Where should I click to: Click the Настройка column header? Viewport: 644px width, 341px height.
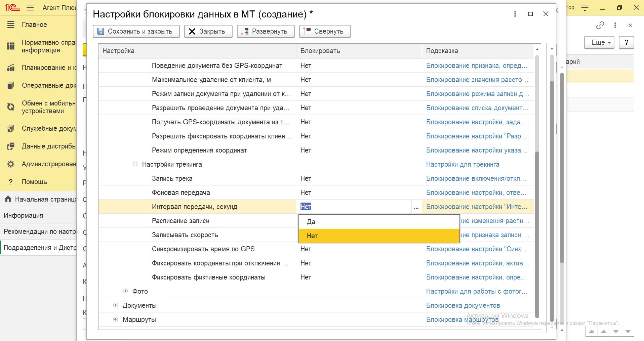(197, 51)
